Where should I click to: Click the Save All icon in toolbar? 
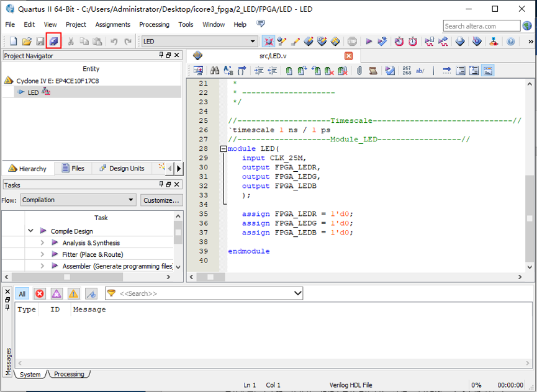tap(53, 42)
